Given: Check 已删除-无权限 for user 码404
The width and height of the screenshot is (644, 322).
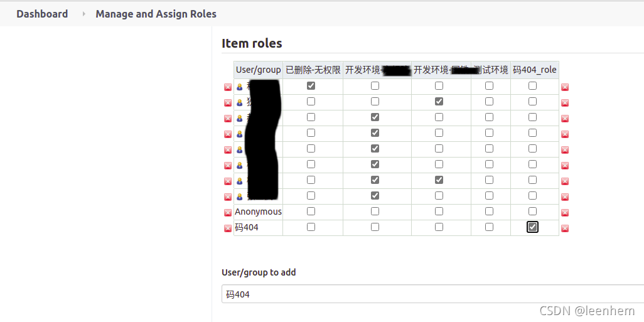Looking at the screenshot, I should tap(311, 227).
